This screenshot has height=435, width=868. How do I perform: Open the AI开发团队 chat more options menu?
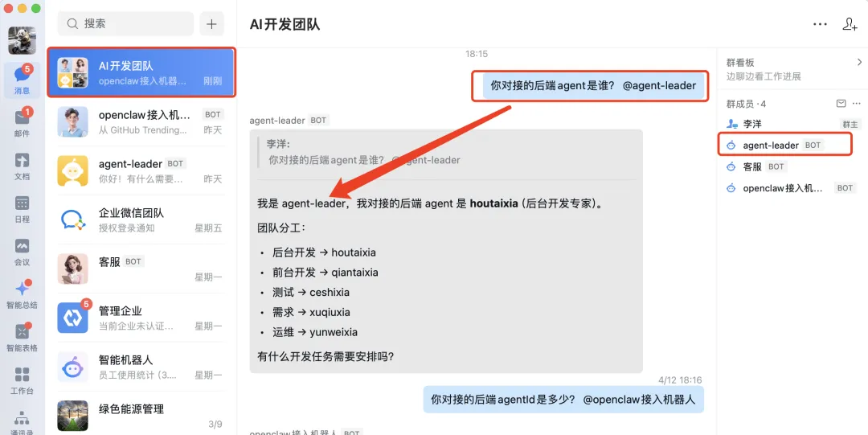point(820,24)
